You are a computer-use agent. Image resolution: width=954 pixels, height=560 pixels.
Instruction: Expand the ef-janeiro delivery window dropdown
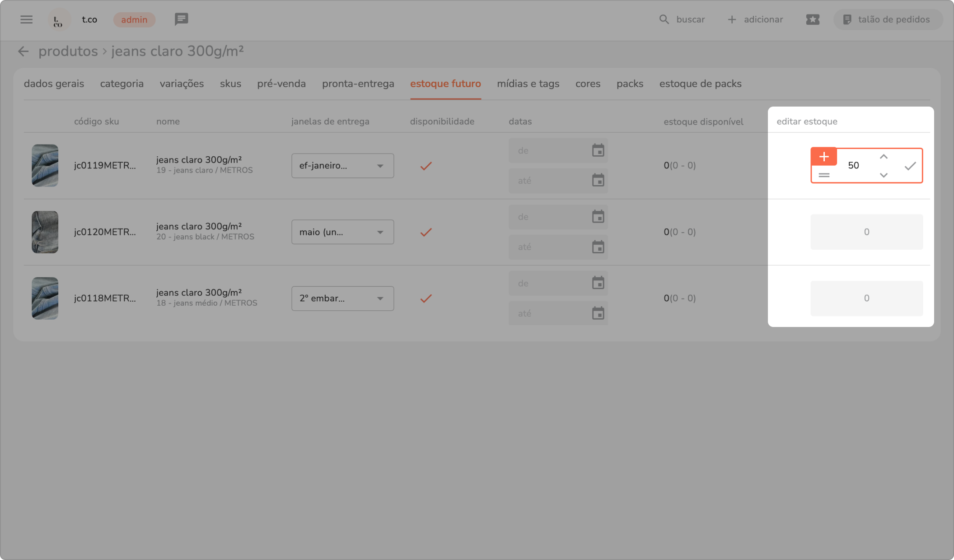pos(342,166)
